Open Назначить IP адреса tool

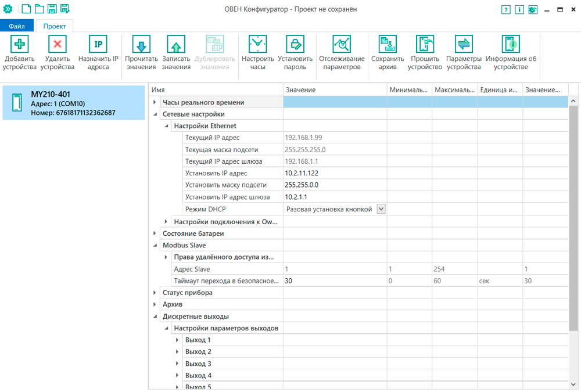click(x=98, y=45)
